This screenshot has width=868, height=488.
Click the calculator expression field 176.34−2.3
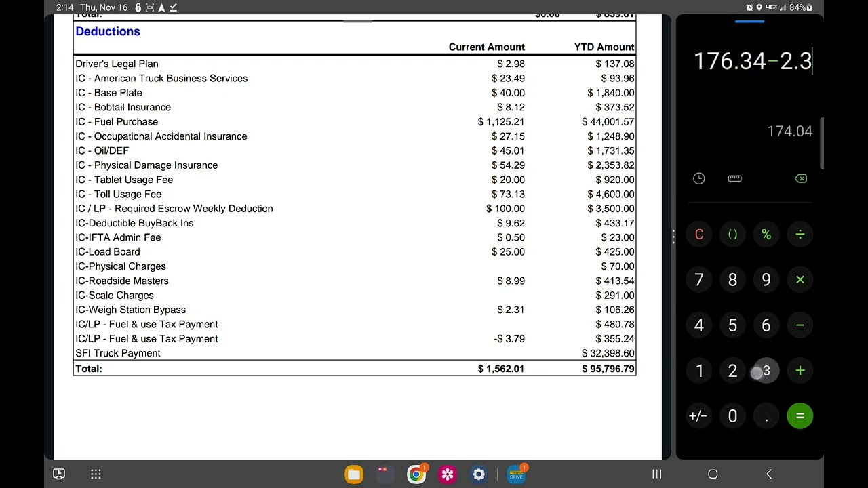pyautogui.click(x=753, y=61)
